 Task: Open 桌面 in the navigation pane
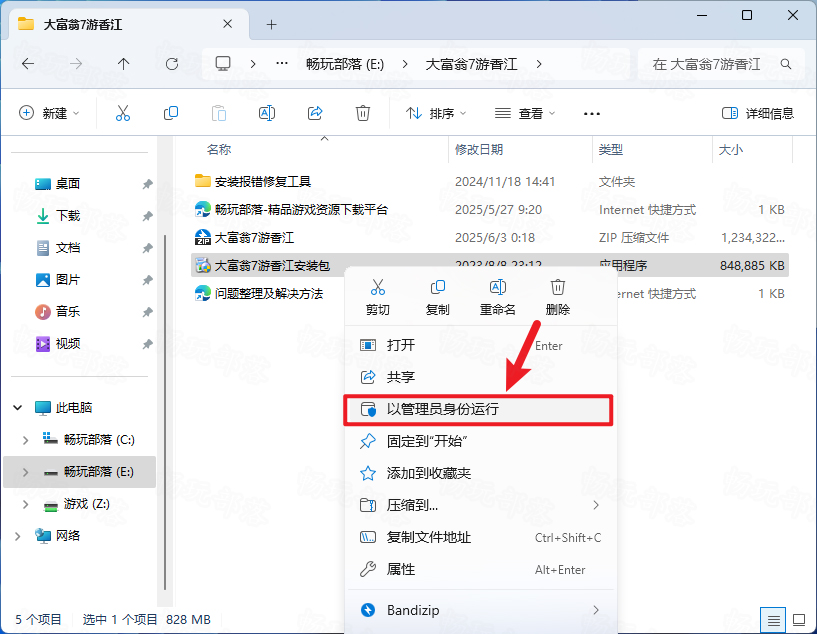68,184
